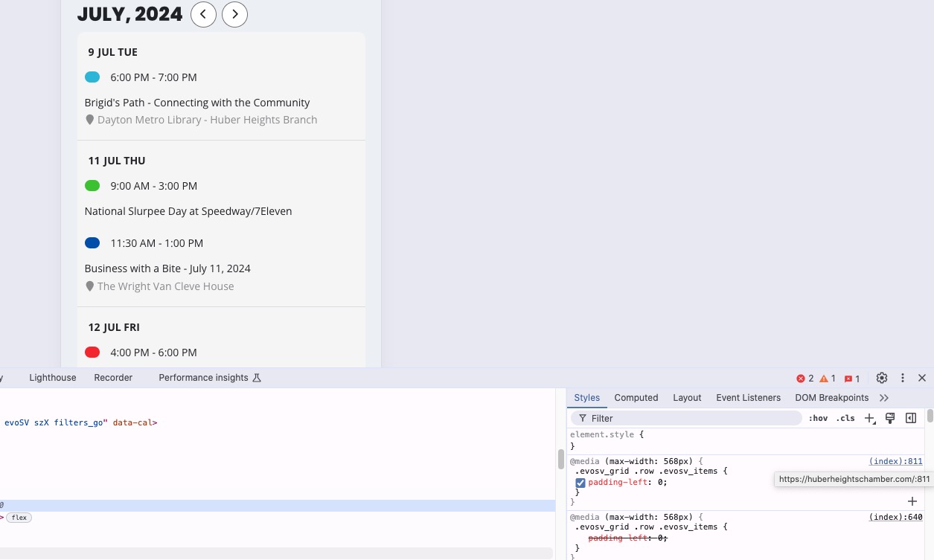
Task: Click the Performance insights flask icon
Action: pyautogui.click(x=257, y=378)
